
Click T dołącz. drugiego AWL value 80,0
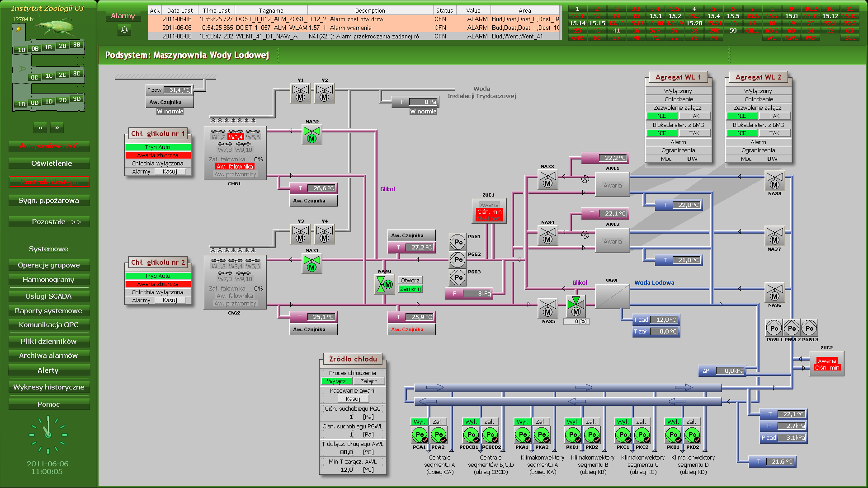click(x=346, y=452)
